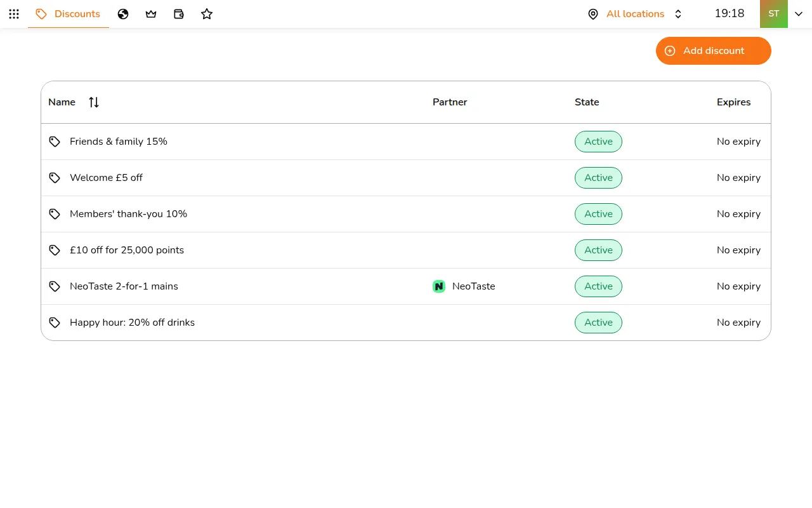Open the Welcome £5 off discount
812x508 pixels.
[x=406, y=178]
